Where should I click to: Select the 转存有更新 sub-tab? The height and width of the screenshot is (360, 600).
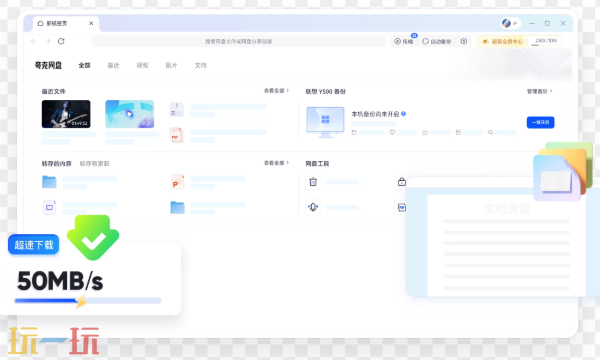tap(95, 163)
